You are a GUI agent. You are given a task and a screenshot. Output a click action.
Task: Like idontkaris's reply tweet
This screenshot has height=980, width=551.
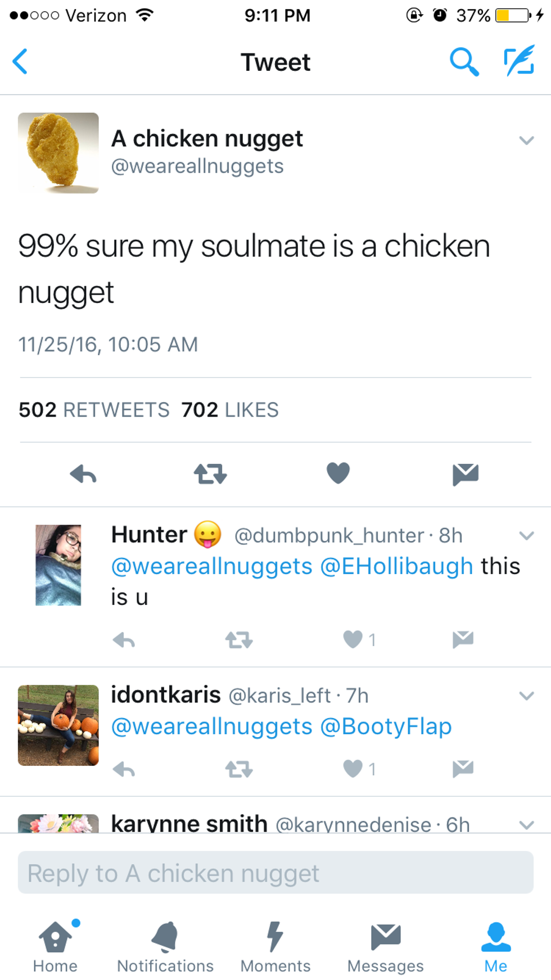[x=353, y=768]
